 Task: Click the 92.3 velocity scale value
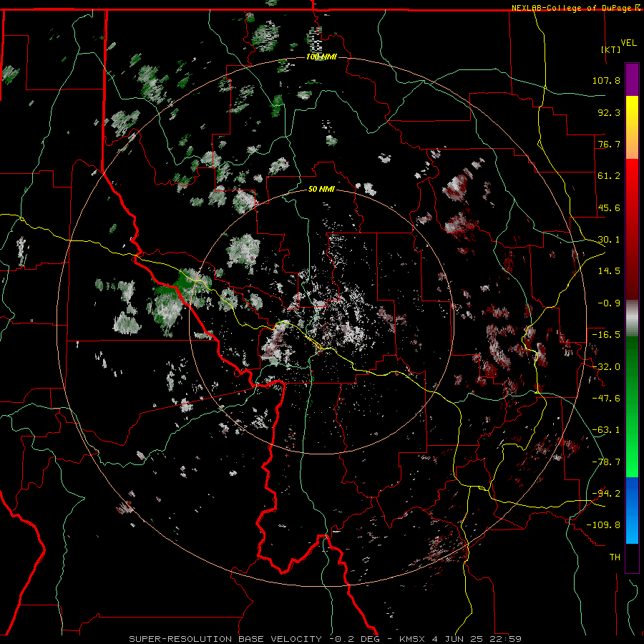click(x=609, y=112)
